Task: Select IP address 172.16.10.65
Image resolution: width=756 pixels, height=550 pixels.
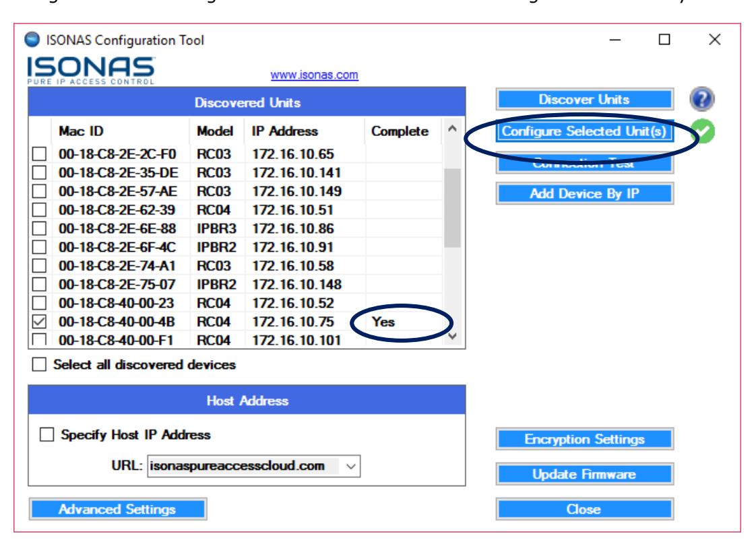Action: [x=293, y=154]
